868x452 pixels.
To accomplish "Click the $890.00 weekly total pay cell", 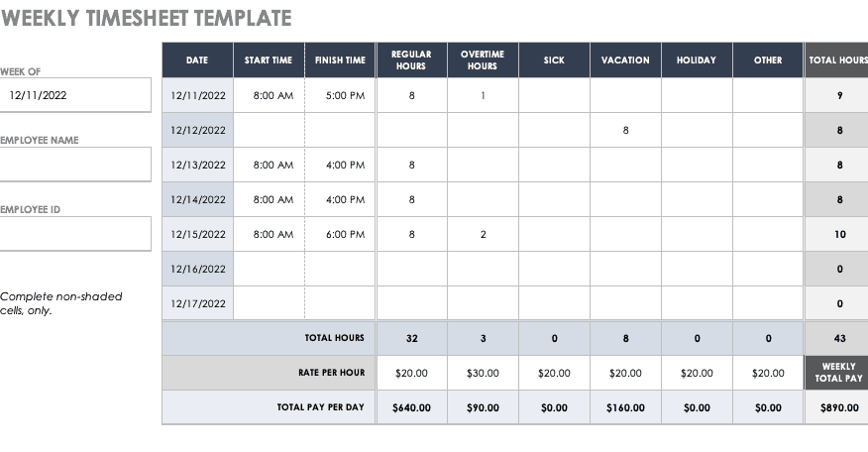I will click(x=838, y=407).
